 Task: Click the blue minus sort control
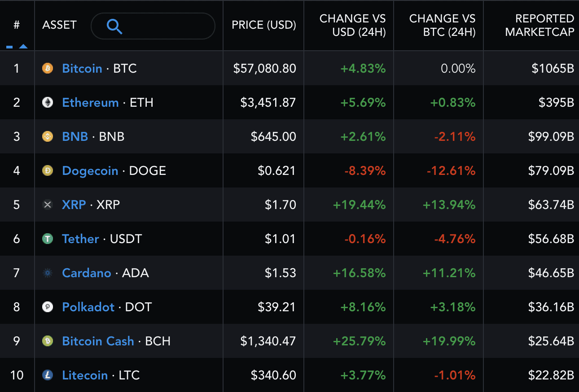click(10, 46)
